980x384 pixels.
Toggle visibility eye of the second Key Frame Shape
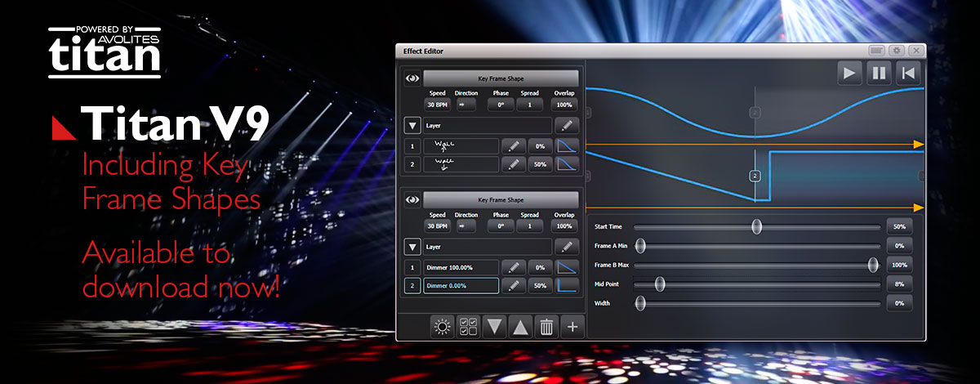click(x=412, y=199)
